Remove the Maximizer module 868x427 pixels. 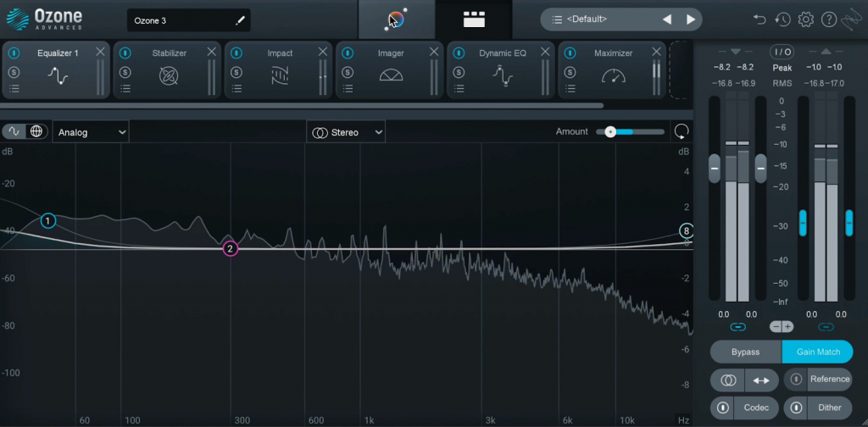[657, 52]
